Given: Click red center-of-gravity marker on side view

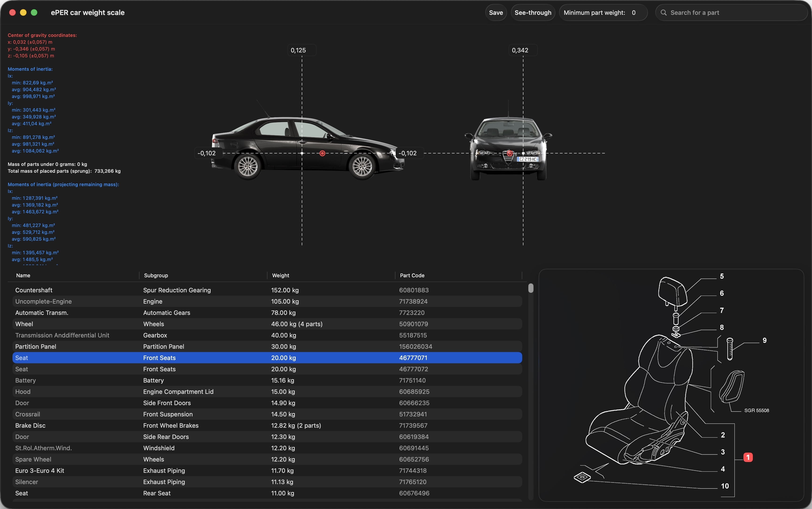Looking at the screenshot, I should click(322, 153).
